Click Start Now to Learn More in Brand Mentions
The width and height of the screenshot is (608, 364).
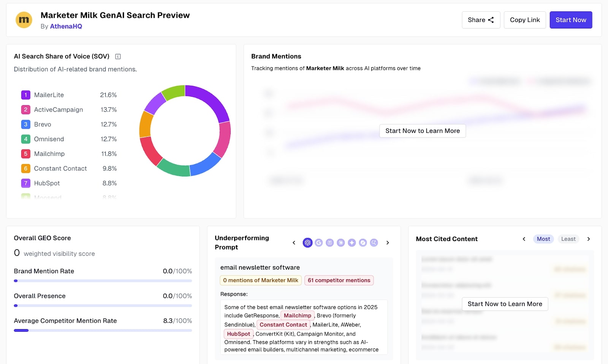423,131
